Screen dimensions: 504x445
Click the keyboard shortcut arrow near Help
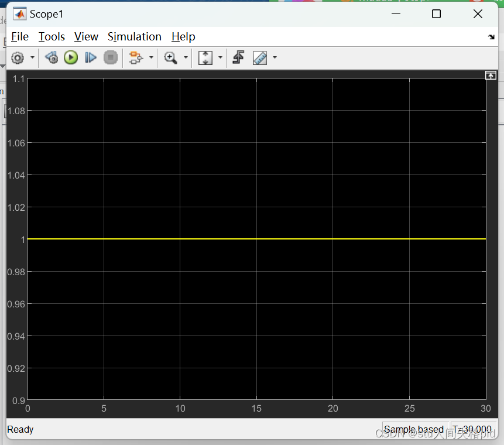click(491, 36)
